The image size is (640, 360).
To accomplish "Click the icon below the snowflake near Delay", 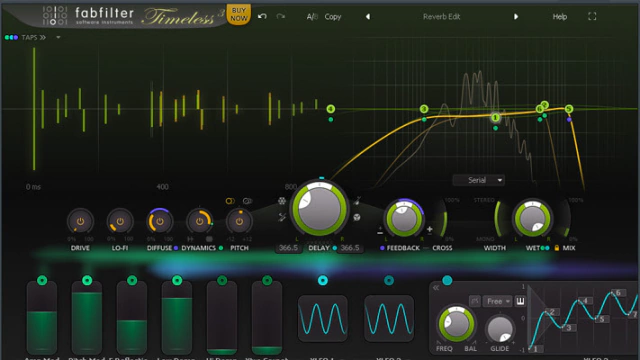I will [282, 217].
